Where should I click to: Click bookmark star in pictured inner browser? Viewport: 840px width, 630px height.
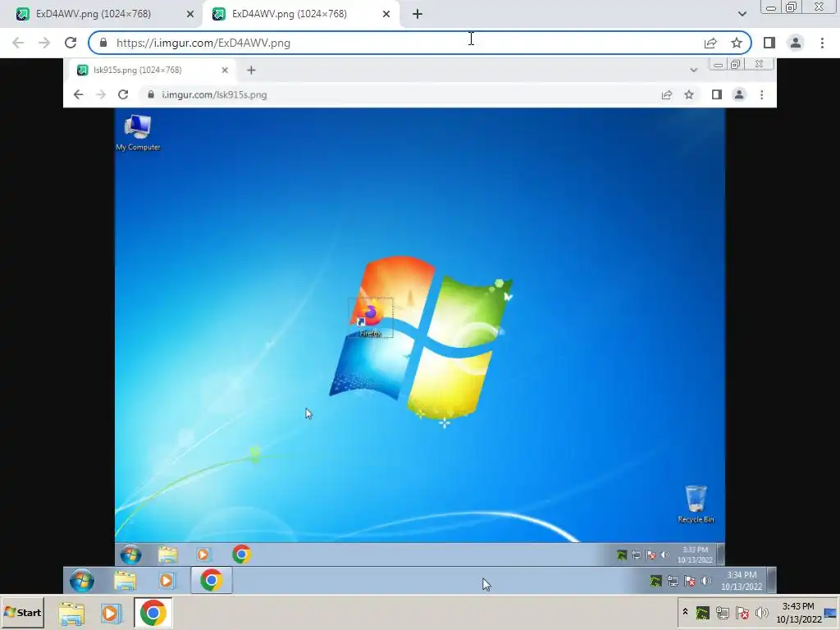689,95
